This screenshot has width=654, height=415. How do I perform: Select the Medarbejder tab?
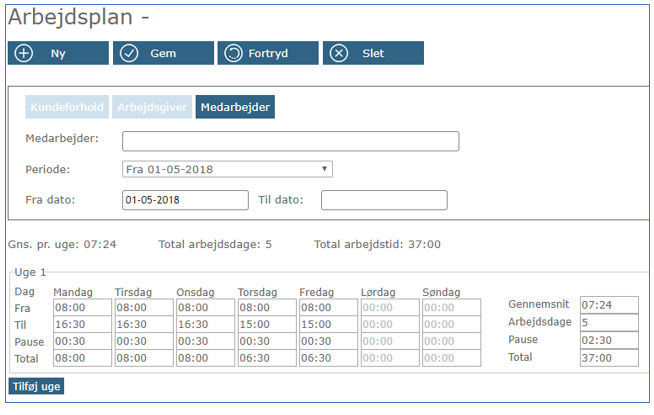[x=235, y=107]
